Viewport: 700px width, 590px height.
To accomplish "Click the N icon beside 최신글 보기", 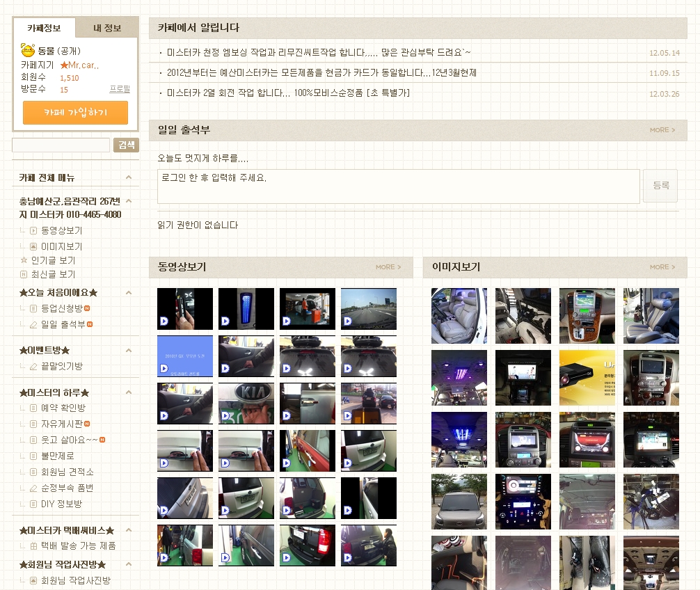I will pos(24,274).
